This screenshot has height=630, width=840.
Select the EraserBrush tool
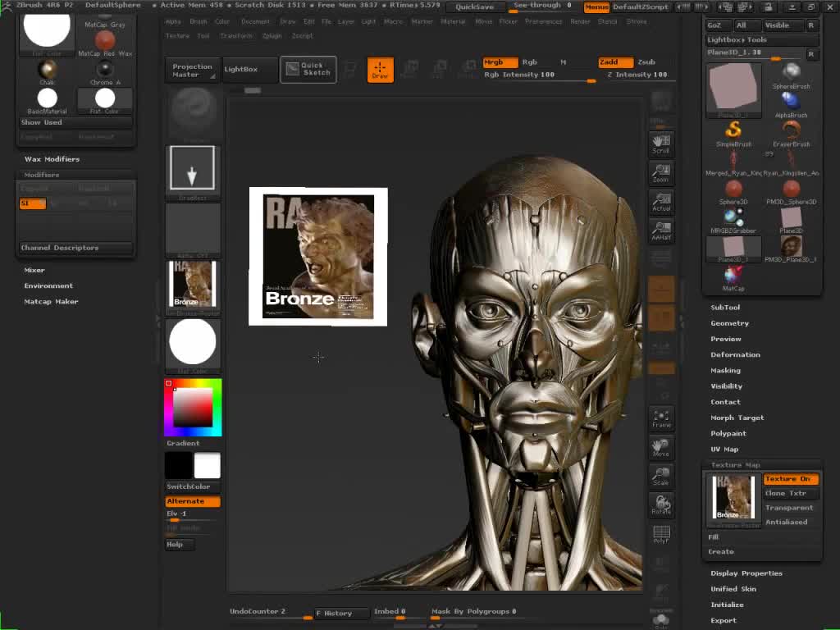[x=791, y=134]
